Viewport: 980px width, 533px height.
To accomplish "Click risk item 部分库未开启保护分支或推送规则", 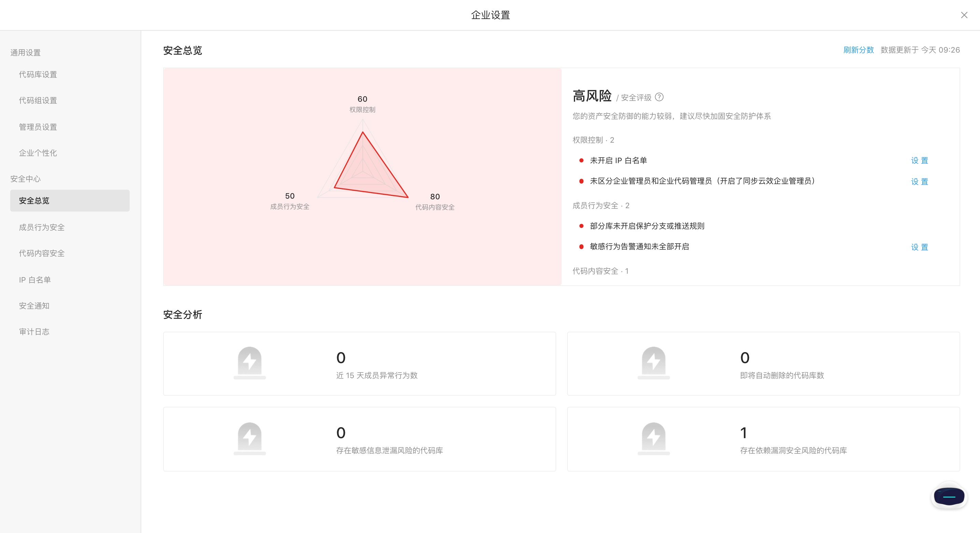I will [647, 226].
